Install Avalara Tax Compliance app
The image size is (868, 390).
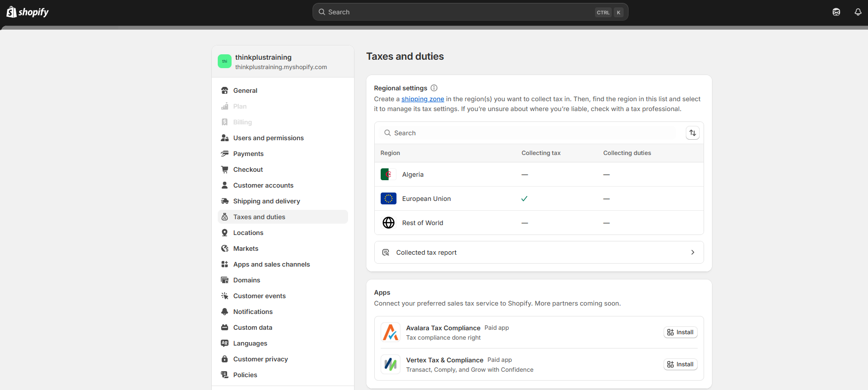coord(680,332)
